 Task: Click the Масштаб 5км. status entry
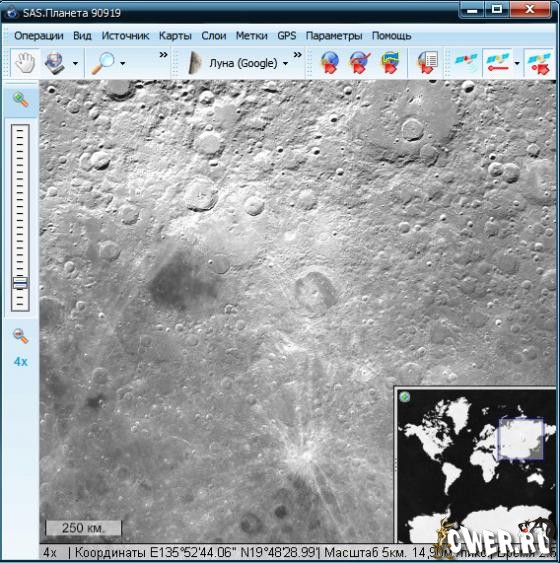pyautogui.click(x=366, y=553)
